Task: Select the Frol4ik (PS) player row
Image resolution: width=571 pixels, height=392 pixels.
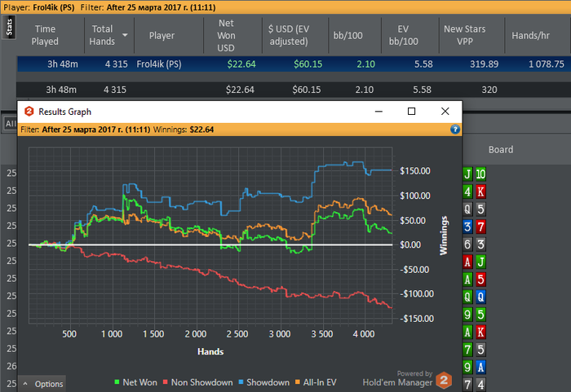Action: 294,64
